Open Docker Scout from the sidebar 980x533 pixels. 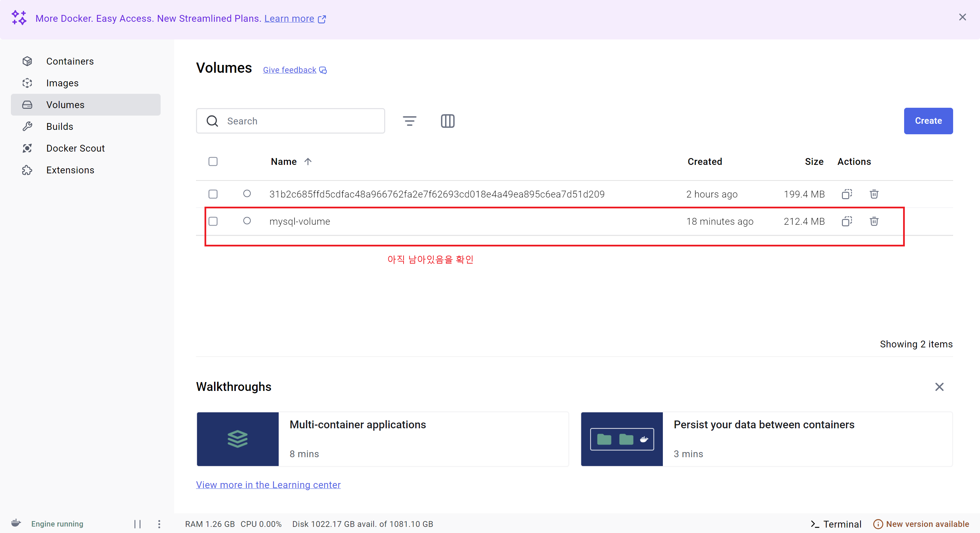(x=75, y=148)
